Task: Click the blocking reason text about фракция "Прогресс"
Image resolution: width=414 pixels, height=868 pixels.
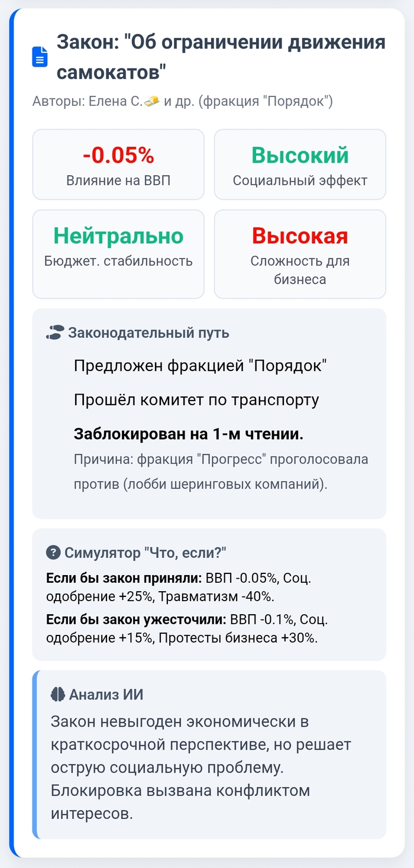Action: pyautogui.click(x=220, y=472)
